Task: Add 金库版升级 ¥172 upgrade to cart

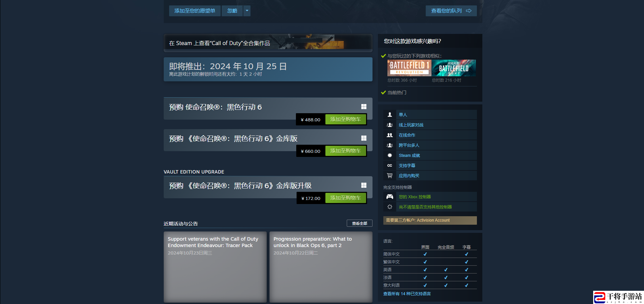Action: click(x=345, y=198)
